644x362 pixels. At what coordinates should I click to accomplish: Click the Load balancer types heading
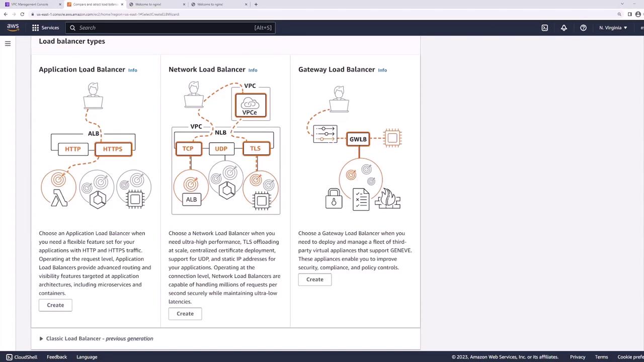pyautogui.click(x=72, y=41)
